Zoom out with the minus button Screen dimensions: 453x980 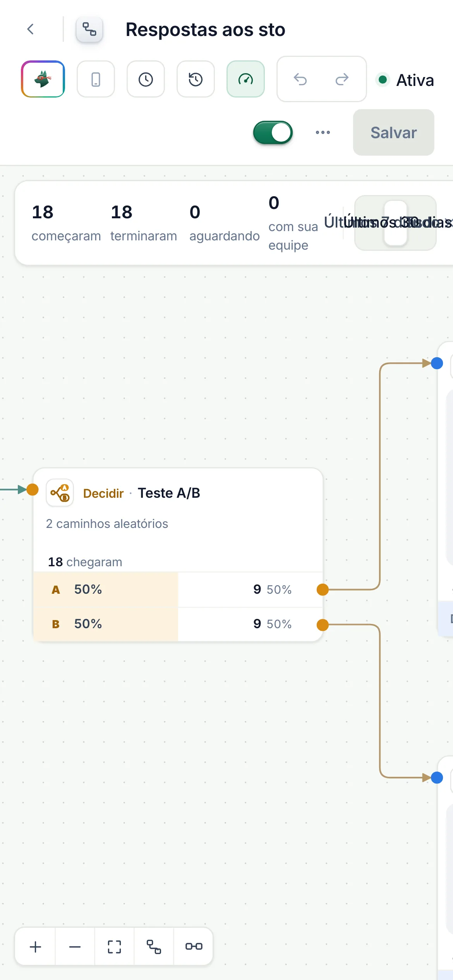coord(75,947)
